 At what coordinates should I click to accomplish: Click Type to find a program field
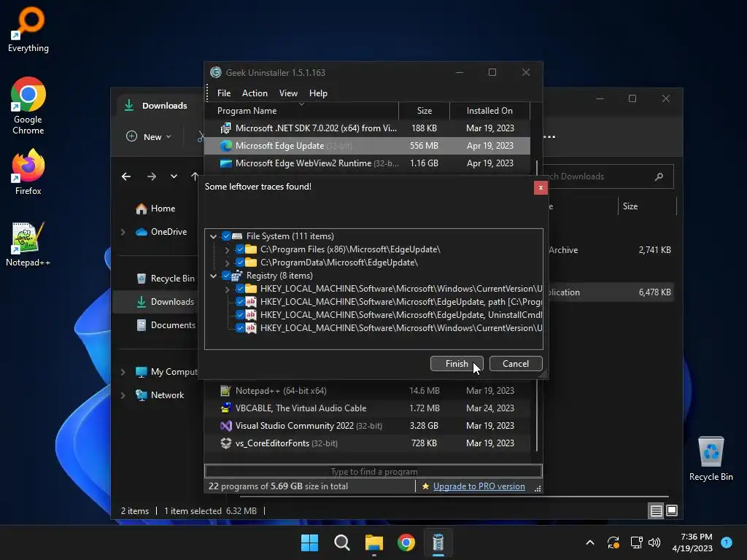coord(373,472)
